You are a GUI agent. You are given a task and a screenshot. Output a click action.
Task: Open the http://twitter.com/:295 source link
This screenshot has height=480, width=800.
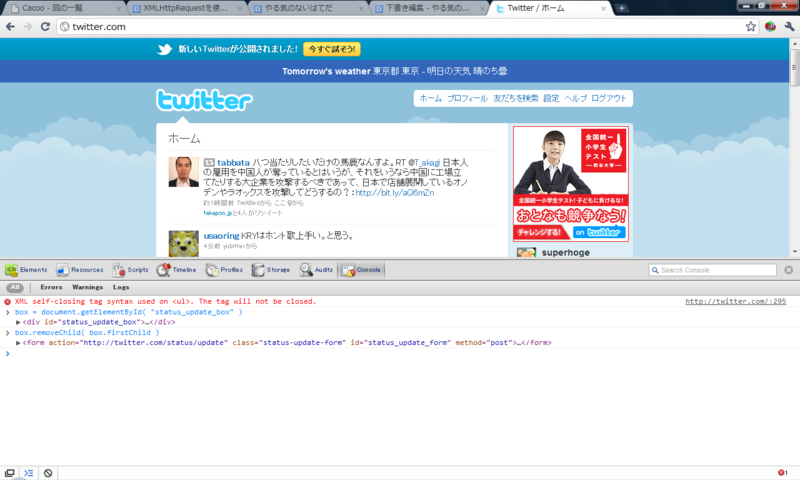[x=736, y=301]
